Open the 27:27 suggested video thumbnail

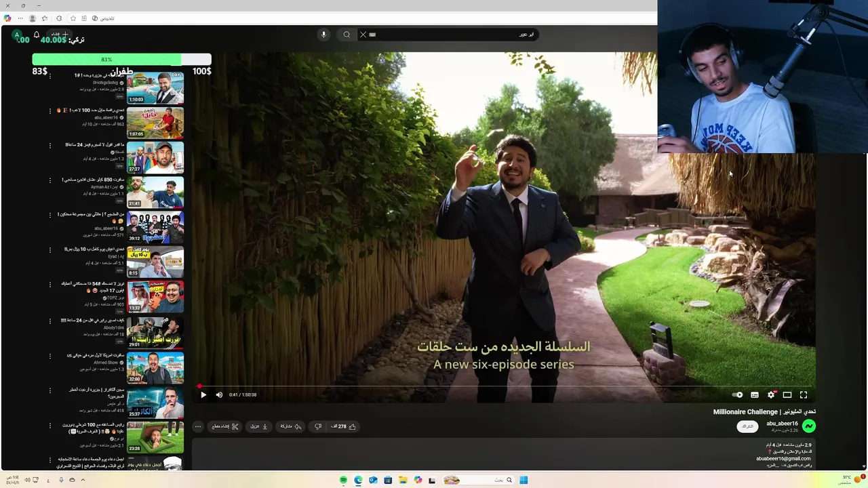coord(155,157)
